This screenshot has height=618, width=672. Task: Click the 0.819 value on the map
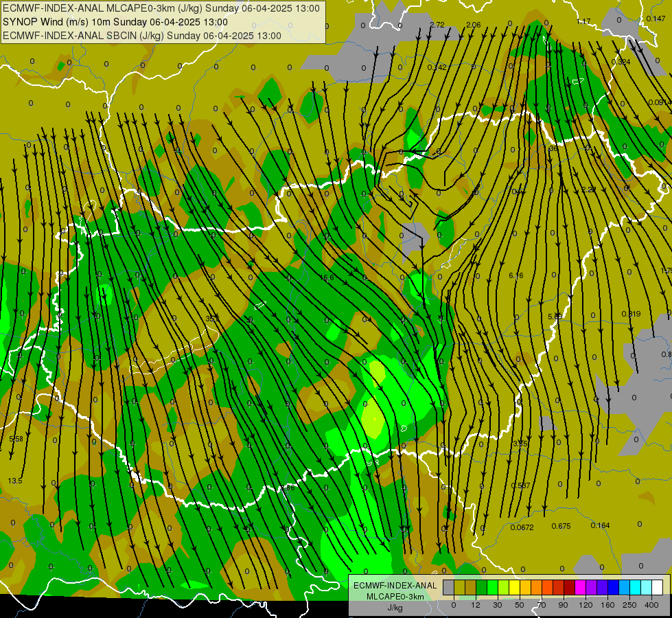click(x=631, y=314)
